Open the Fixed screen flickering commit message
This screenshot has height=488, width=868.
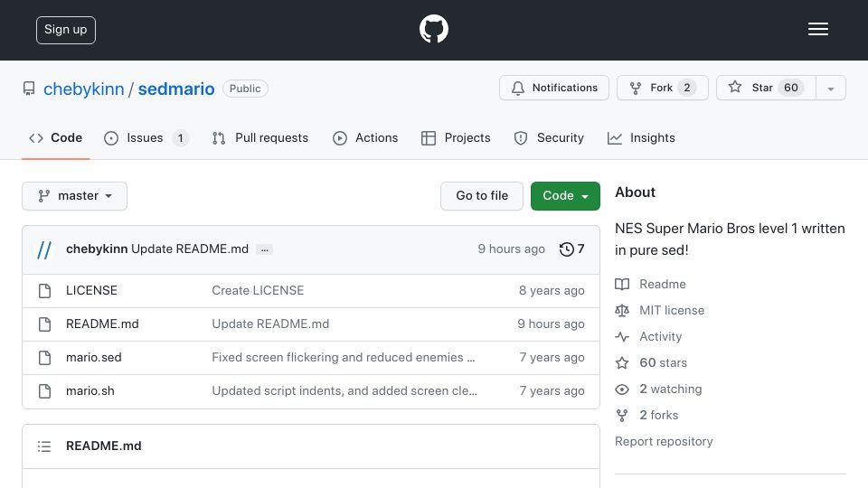344,358
